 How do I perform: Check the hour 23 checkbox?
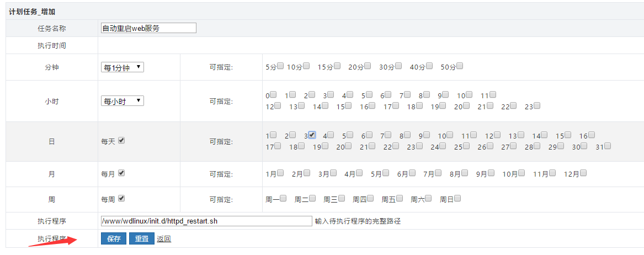click(x=536, y=106)
